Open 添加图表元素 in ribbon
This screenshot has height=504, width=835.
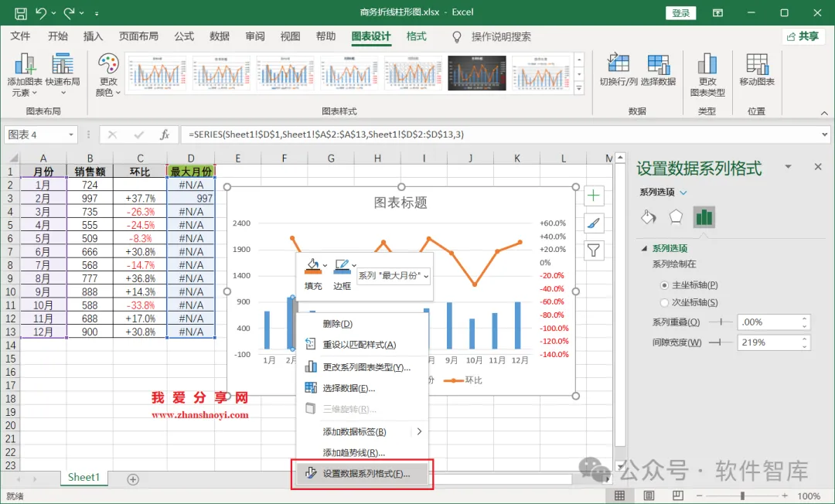click(25, 75)
